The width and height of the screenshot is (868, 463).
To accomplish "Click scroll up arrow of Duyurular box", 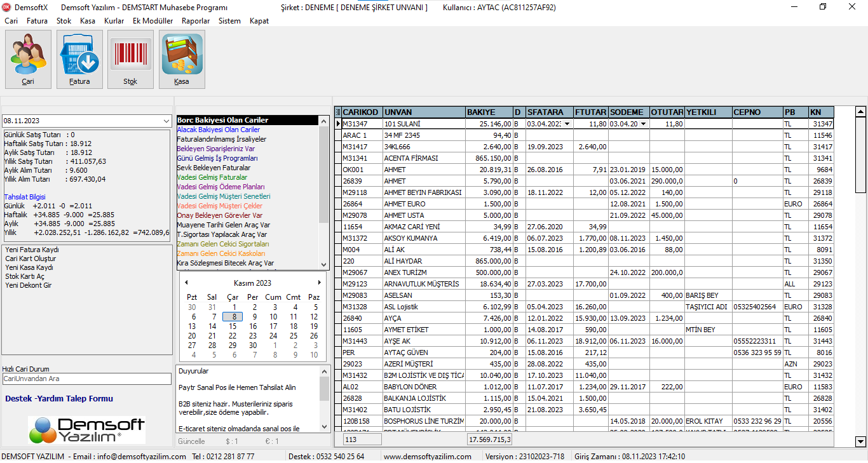I will coord(324,371).
